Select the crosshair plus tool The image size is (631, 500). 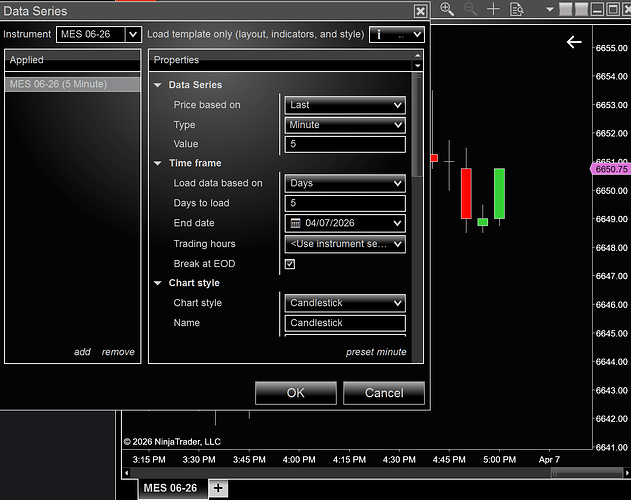coord(493,10)
